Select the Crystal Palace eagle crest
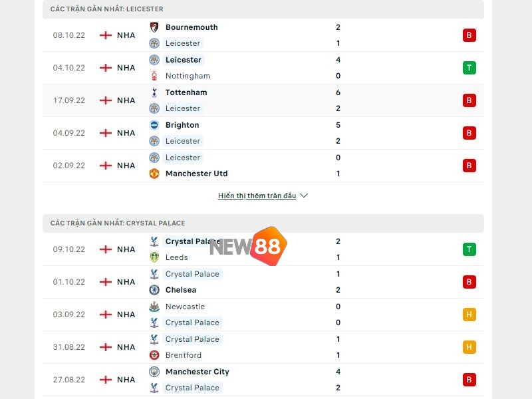 click(153, 241)
